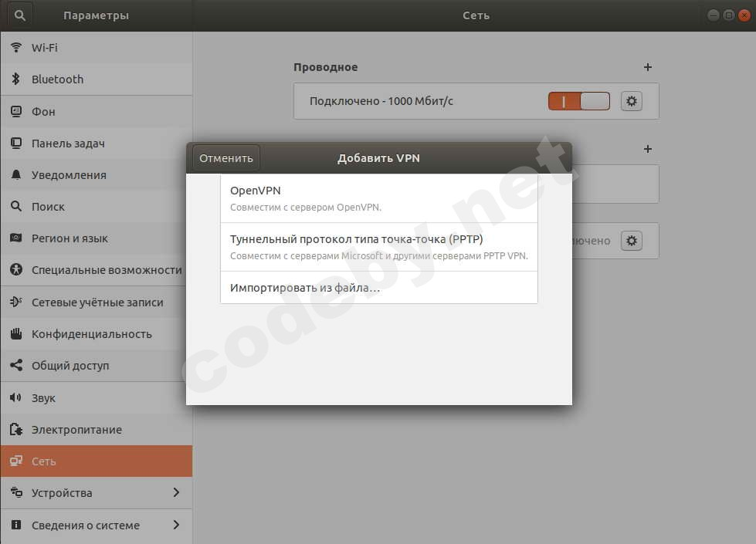Click the Панель задач dock icon

16,143
